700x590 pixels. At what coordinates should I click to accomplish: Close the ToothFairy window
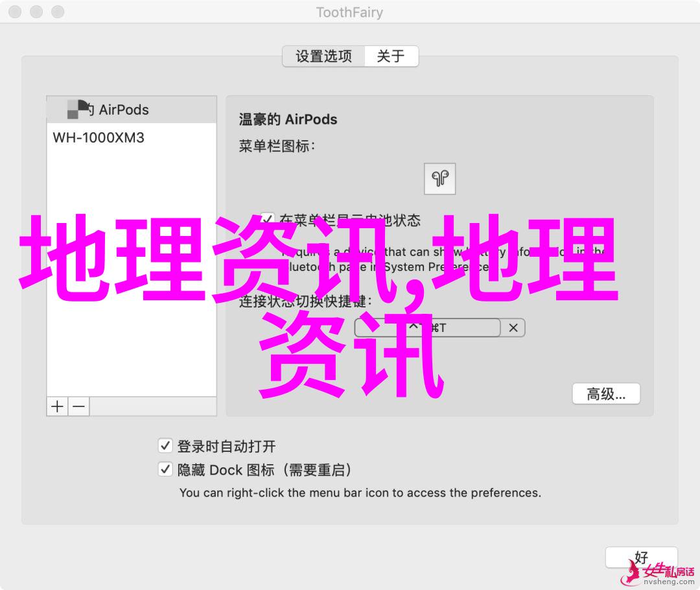pos(15,12)
